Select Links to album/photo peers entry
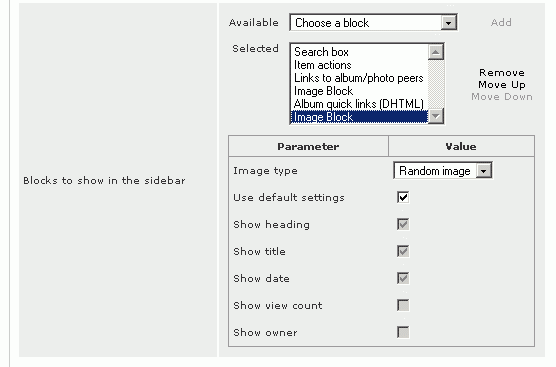Viewport: 556px width, 367px height. pyautogui.click(x=360, y=78)
